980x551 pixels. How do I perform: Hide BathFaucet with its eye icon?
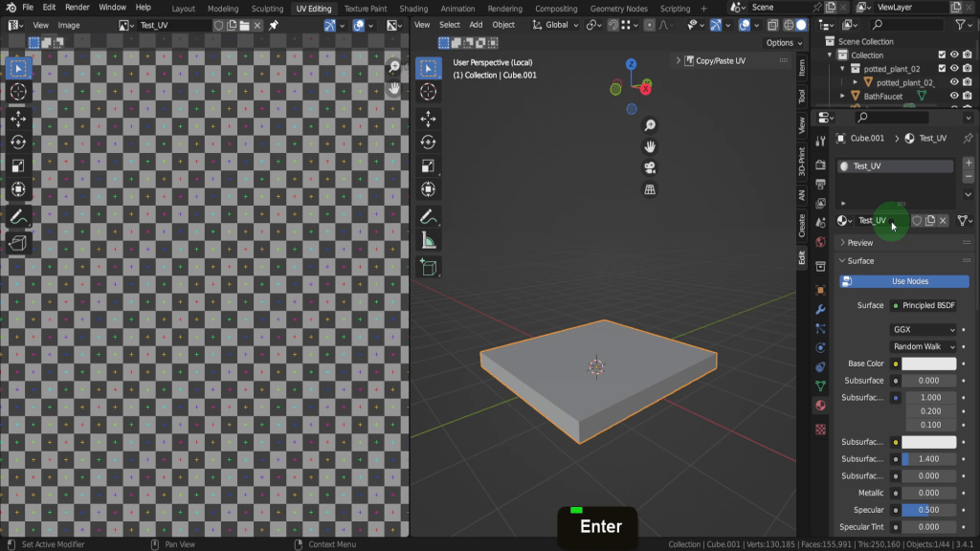[954, 97]
